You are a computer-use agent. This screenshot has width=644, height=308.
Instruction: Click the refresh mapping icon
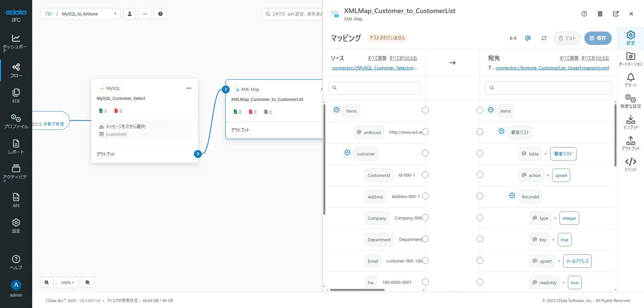(x=544, y=38)
